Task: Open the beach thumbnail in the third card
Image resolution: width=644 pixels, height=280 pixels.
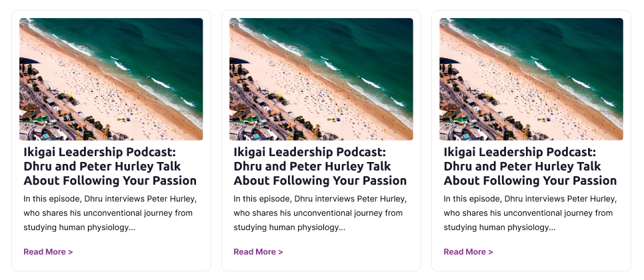Action: coord(531,79)
